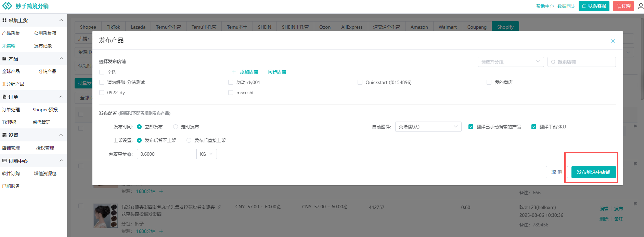
Task: Check the 勿动-dy001 store checkbox
Action: tap(231, 82)
